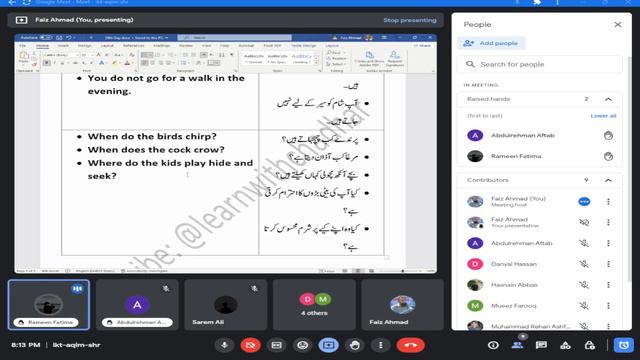Click the Stop presenting button
The height and width of the screenshot is (360, 640).
[410, 20]
